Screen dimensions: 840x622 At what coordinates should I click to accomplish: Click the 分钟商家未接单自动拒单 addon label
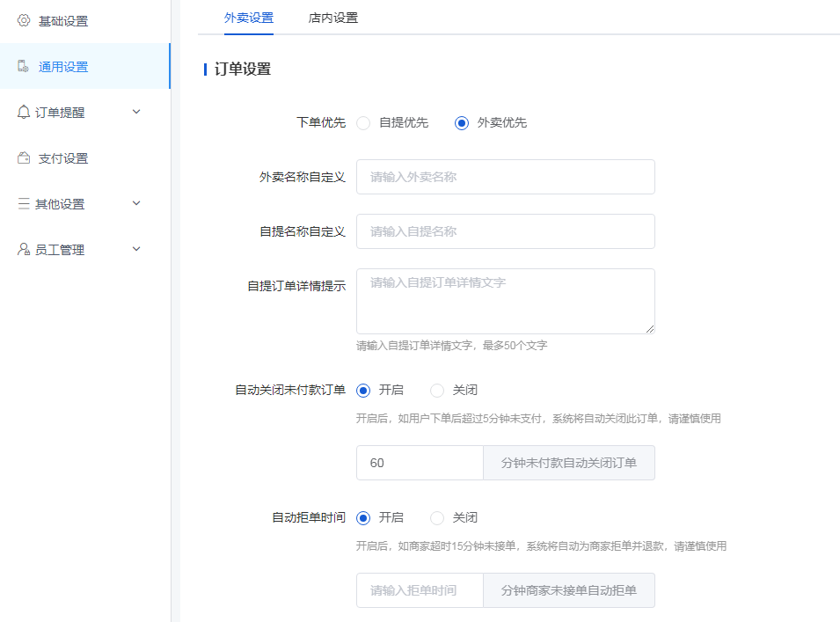[x=569, y=590]
